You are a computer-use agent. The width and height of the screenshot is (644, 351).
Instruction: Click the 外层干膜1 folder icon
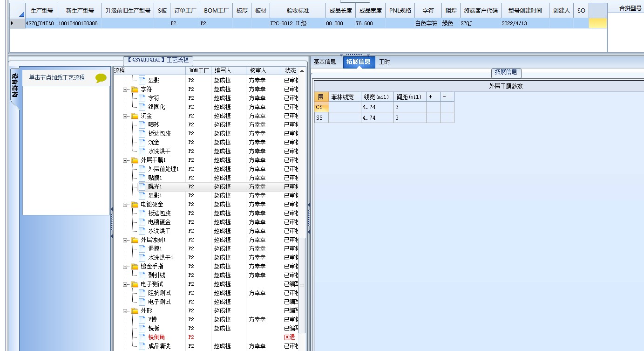[135, 160]
